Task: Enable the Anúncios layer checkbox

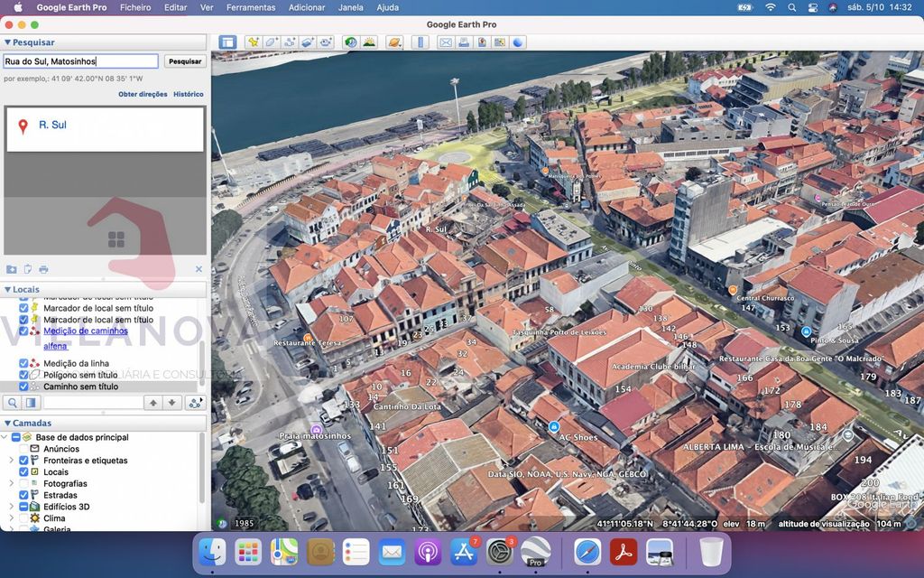Action: (x=23, y=449)
